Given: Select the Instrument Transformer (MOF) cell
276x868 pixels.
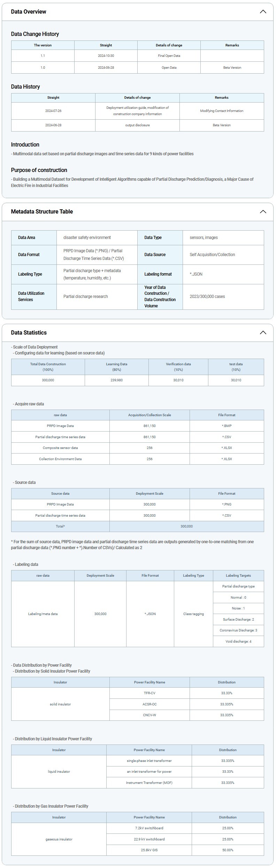Looking at the screenshot, I should click(x=149, y=783).
